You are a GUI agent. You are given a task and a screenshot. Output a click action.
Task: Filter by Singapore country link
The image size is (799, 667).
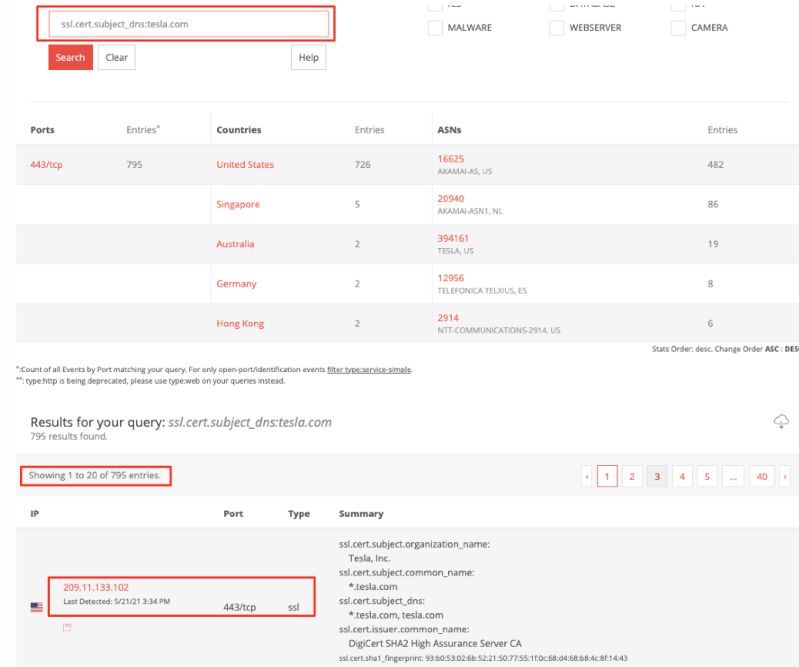point(238,204)
